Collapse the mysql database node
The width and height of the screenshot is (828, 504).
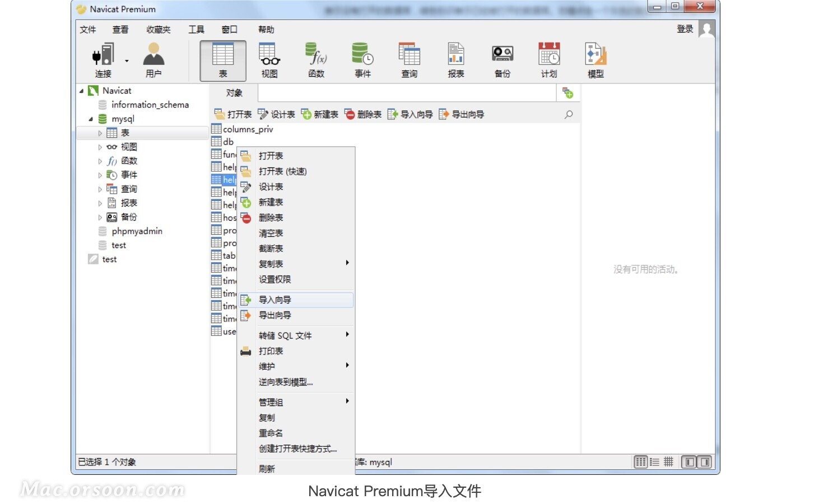coord(91,119)
